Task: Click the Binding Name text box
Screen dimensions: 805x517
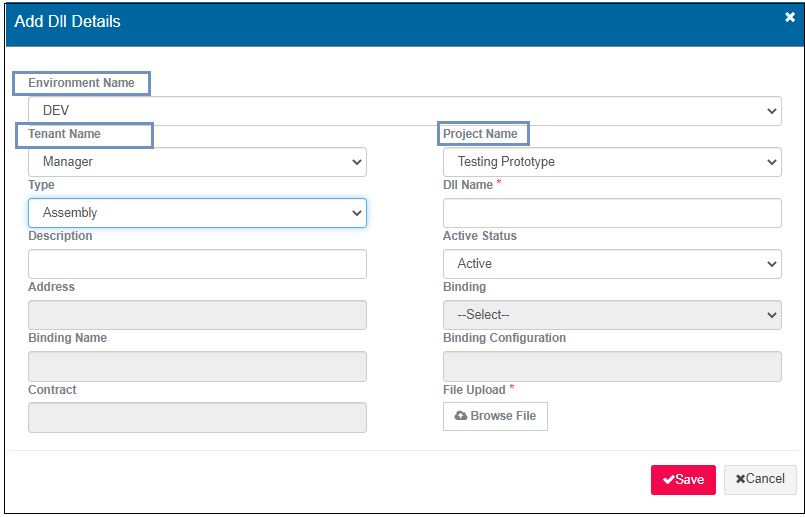Action: [197, 366]
